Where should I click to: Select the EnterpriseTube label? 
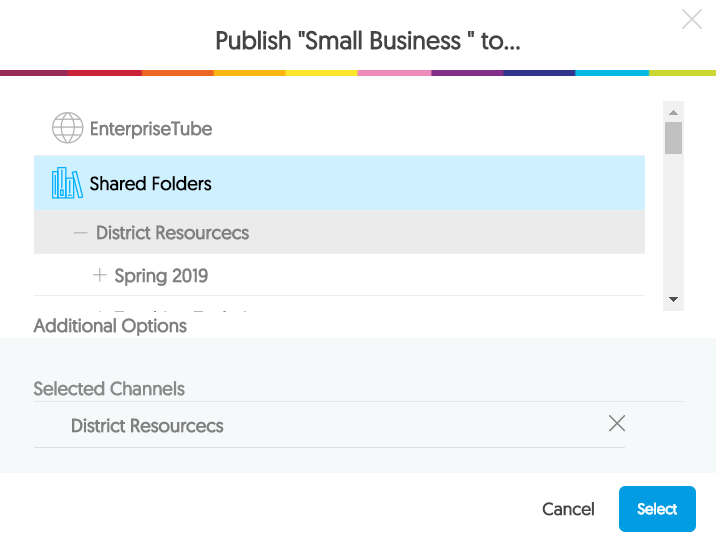pos(151,129)
